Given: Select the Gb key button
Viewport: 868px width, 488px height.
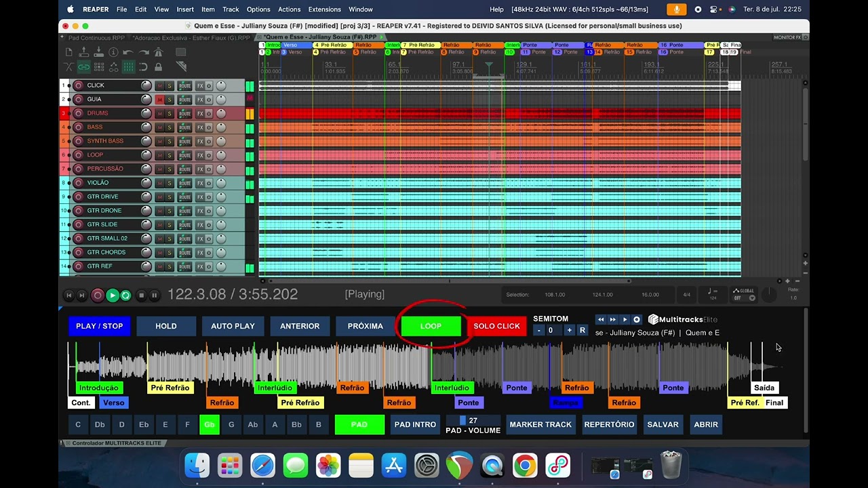Looking at the screenshot, I should coord(209,425).
